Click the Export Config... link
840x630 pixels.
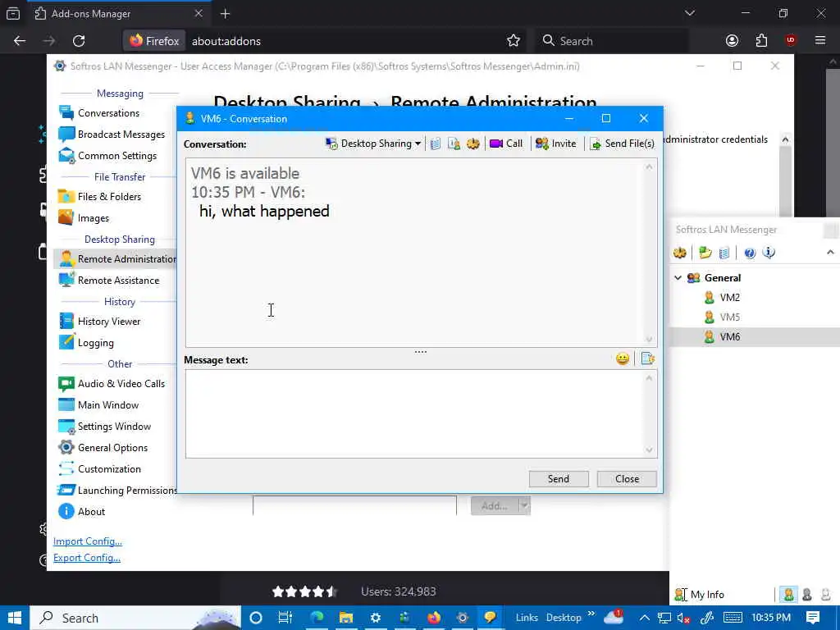87,558
